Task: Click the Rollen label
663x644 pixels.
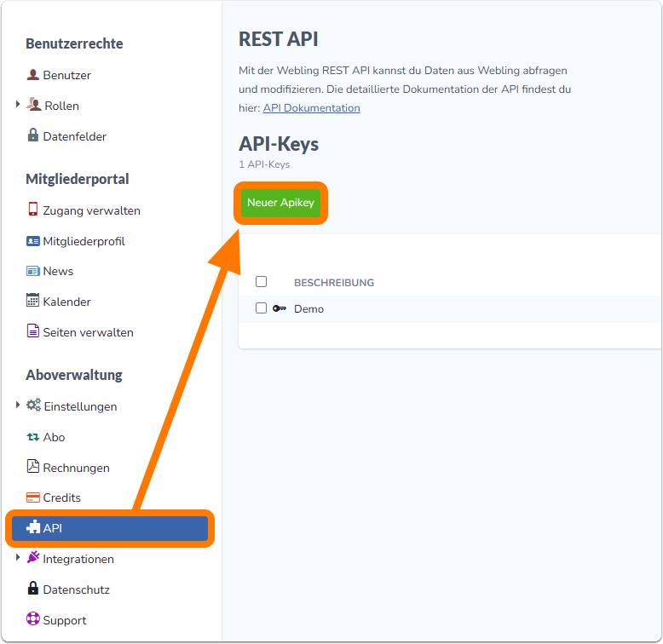Action: [61, 106]
